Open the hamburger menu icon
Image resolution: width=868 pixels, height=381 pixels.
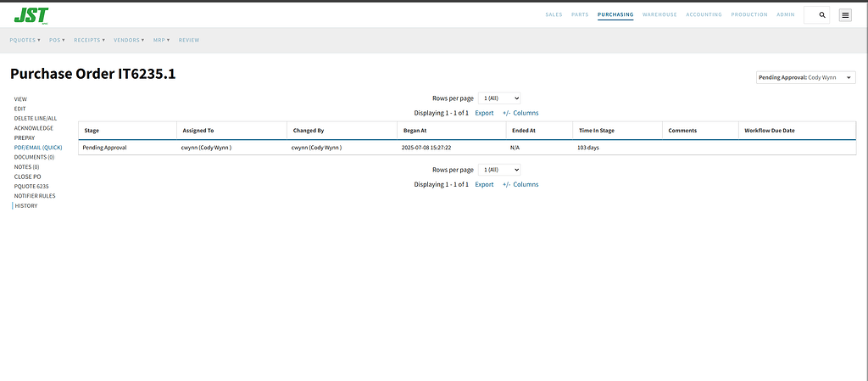point(845,15)
